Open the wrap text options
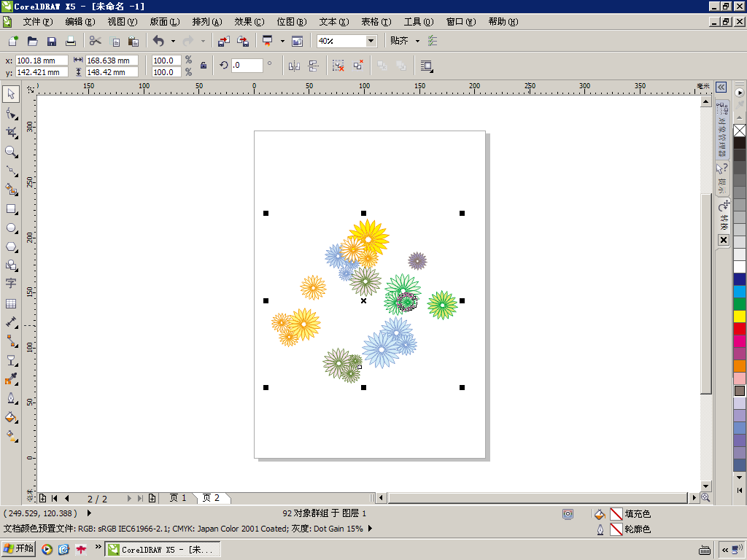The height and width of the screenshot is (560, 747). pos(427,66)
